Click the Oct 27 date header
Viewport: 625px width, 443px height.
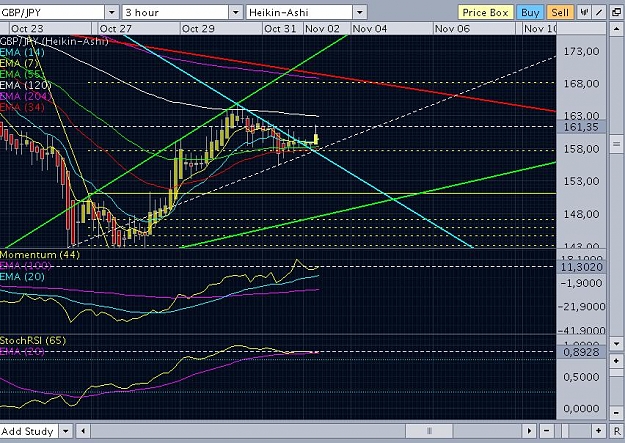click(116, 29)
